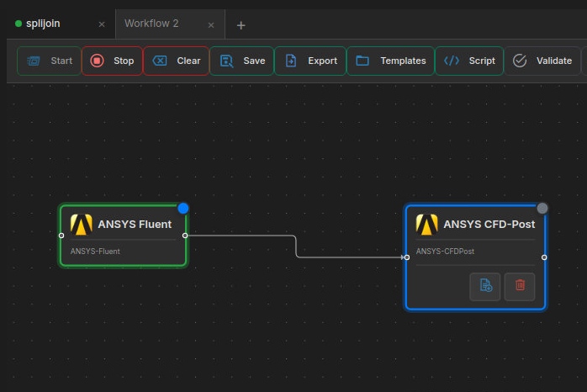Click the ANSYS-CFDPost subtitle text

(445, 252)
